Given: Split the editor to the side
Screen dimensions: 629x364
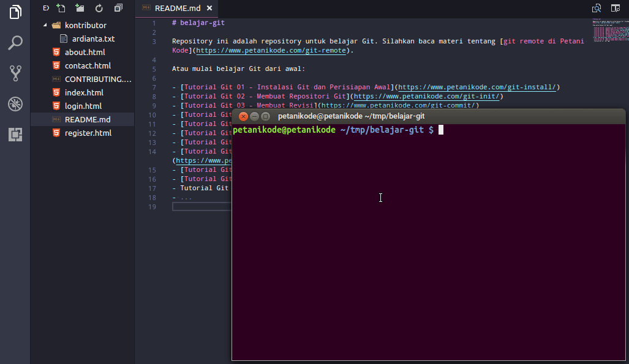Looking at the screenshot, I should (617, 8).
